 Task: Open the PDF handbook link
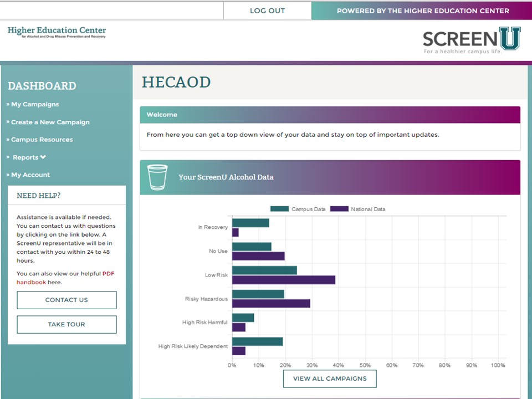[65, 278]
